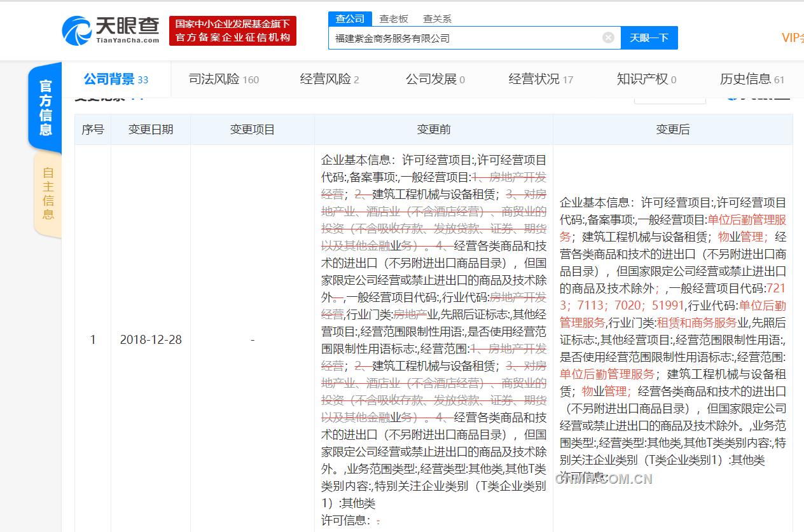
Task: Switch to the 查关系 search tab
Action: [437, 19]
